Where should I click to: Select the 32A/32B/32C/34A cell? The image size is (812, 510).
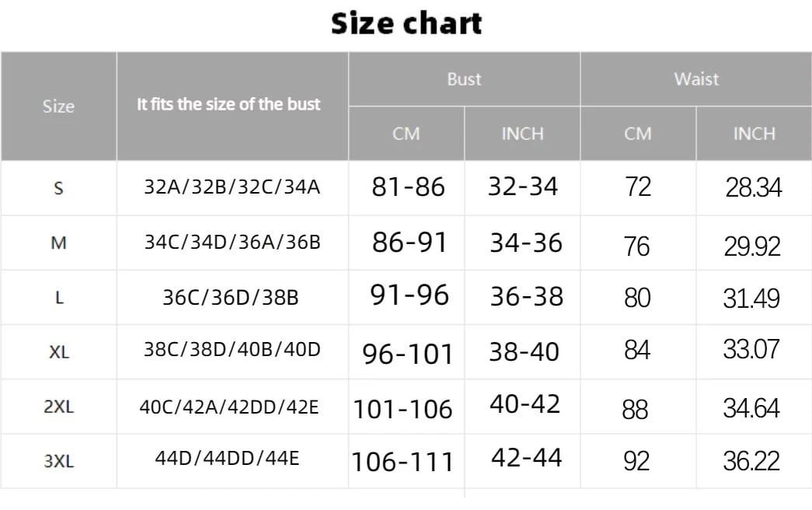pos(232,187)
